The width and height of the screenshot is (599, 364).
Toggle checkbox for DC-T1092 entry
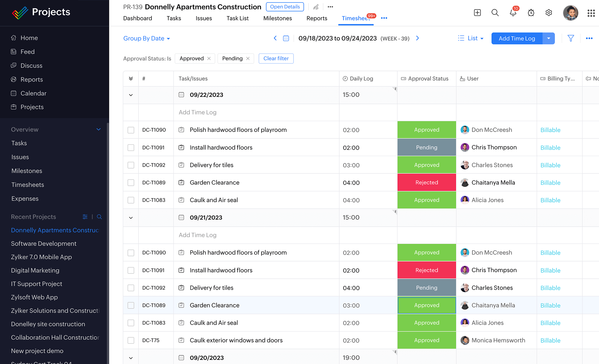(x=131, y=165)
